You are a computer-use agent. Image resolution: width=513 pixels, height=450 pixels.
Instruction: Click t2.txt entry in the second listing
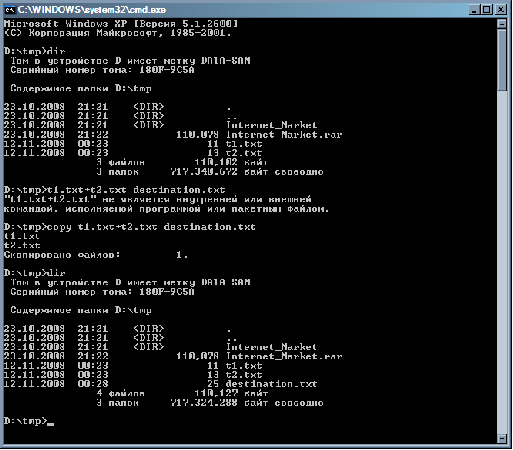244,375
